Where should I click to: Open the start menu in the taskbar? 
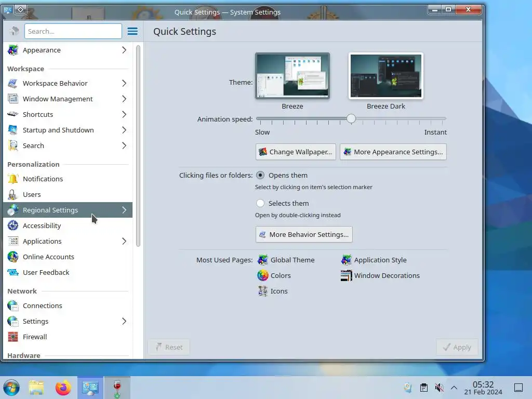[11, 388]
